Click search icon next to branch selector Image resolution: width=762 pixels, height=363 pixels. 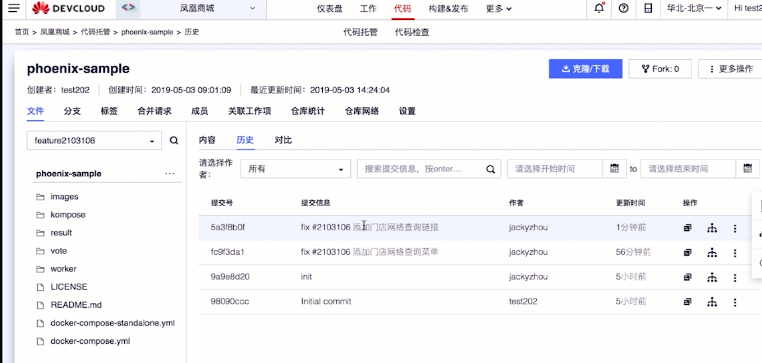[174, 140]
